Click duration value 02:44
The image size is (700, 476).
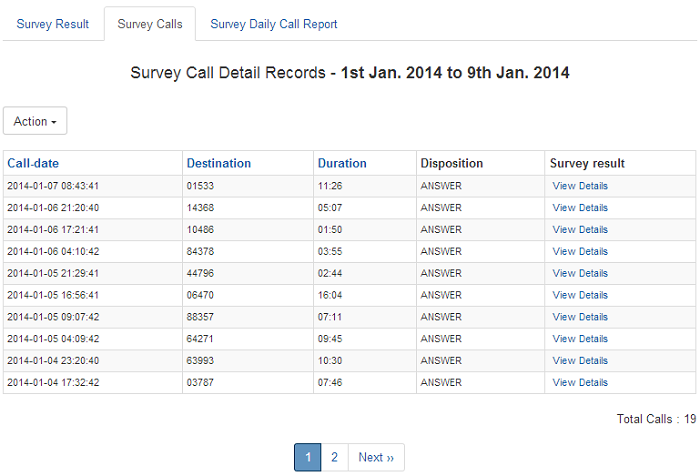[x=330, y=274]
